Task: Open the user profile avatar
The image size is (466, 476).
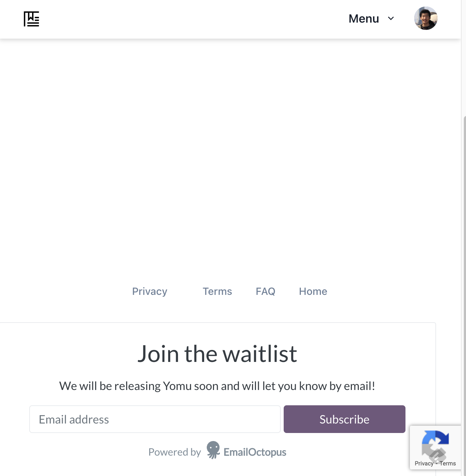Action: pos(426,18)
